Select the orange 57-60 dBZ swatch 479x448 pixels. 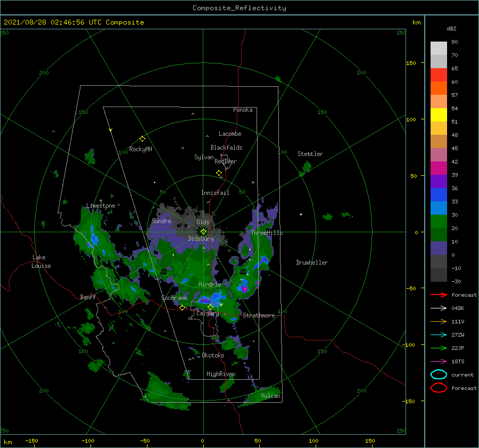click(439, 88)
